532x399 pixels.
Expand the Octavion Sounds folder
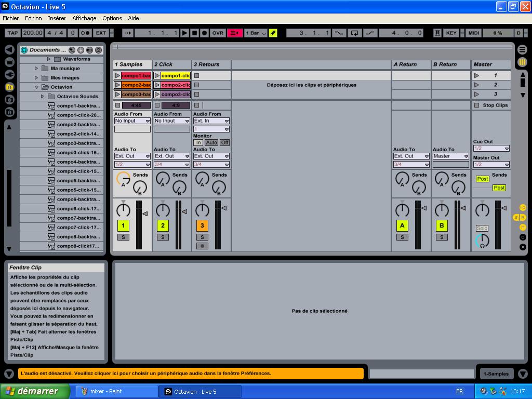pos(43,96)
